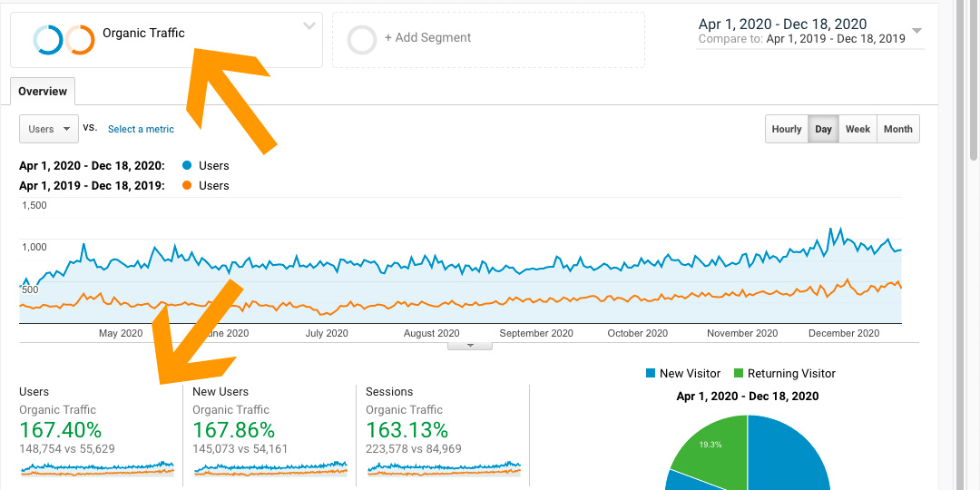980x490 pixels.
Task: Click the 148,754 vs 55,629 comparison text
Action: click(x=67, y=449)
